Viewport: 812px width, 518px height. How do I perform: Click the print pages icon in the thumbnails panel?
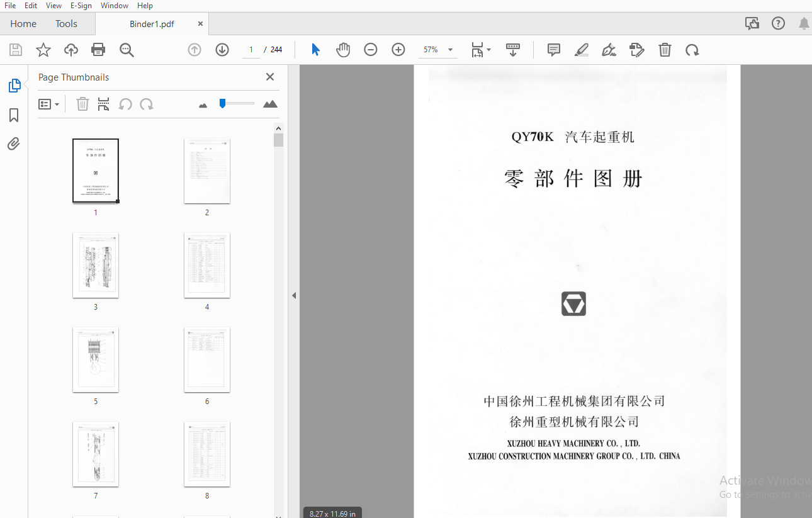[x=104, y=104]
